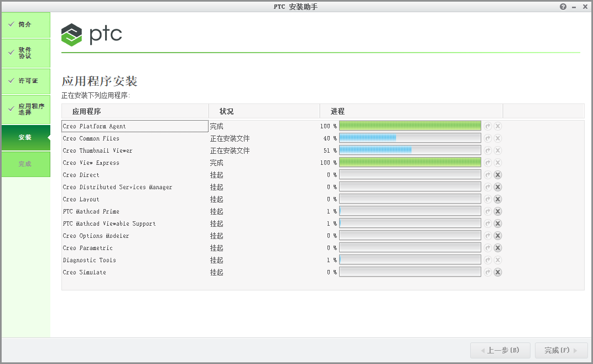Select the 简介 step in the sidebar
The height and width of the screenshot is (364, 593).
click(24, 24)
